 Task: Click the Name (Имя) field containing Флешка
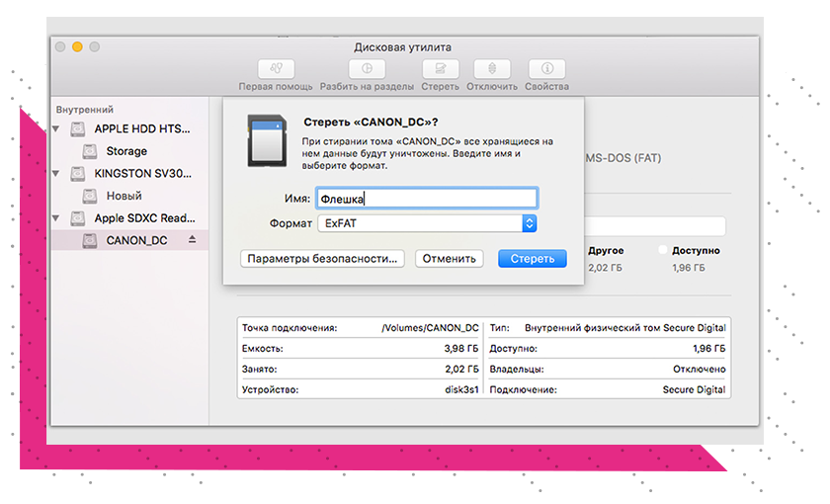pyautogui.click(x=426, y=199)
